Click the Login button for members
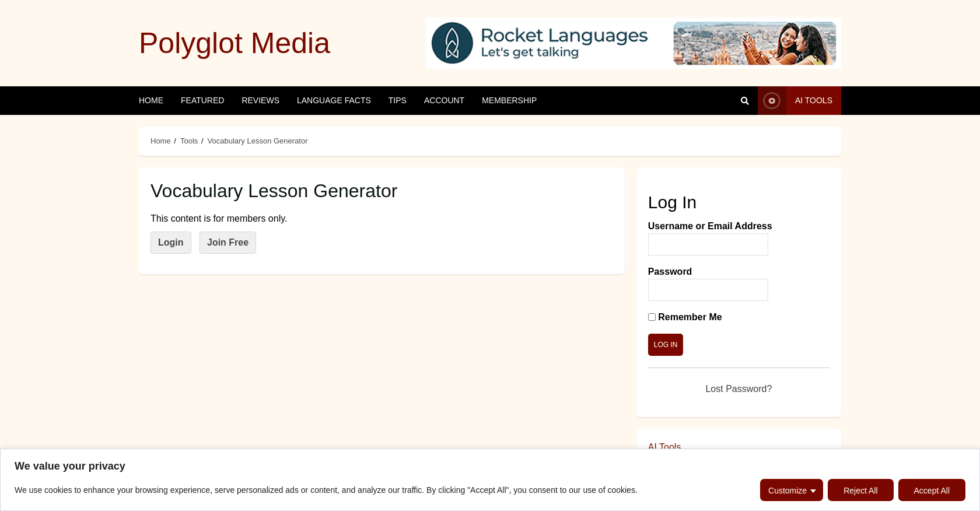Image resolution: width=980 pixels, height=511 pixels. (x=170, y=243)
